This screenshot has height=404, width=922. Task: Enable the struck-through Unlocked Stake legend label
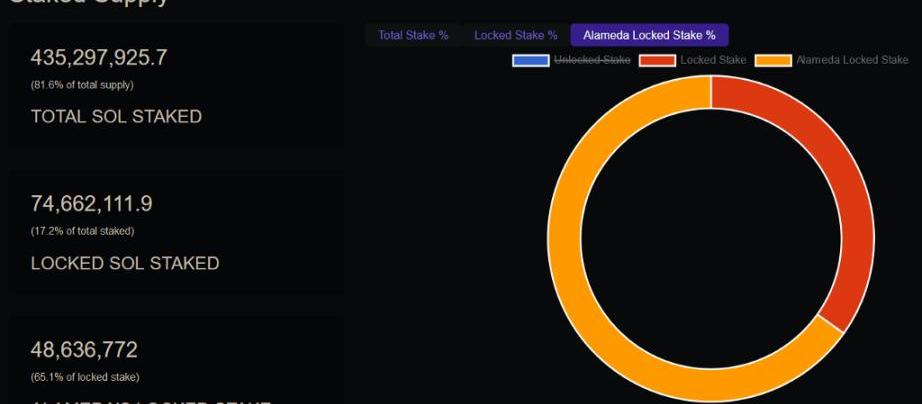[x=592, y=61]
